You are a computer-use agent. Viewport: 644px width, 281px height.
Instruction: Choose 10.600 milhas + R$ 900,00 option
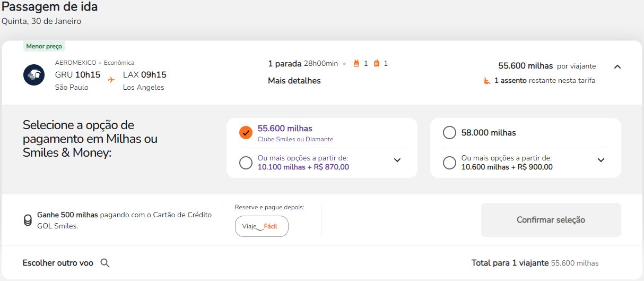[449, 163]
